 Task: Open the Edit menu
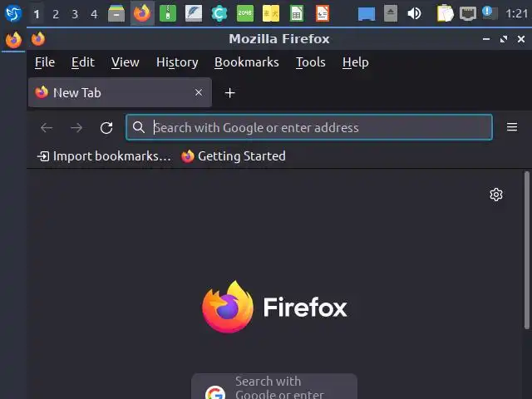tap(83, 62)
